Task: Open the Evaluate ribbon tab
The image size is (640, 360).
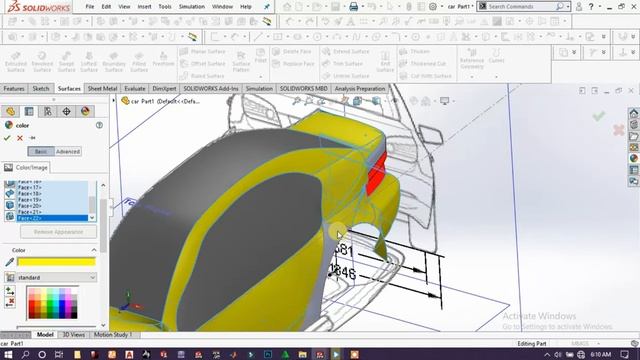Action: (135, 89)
